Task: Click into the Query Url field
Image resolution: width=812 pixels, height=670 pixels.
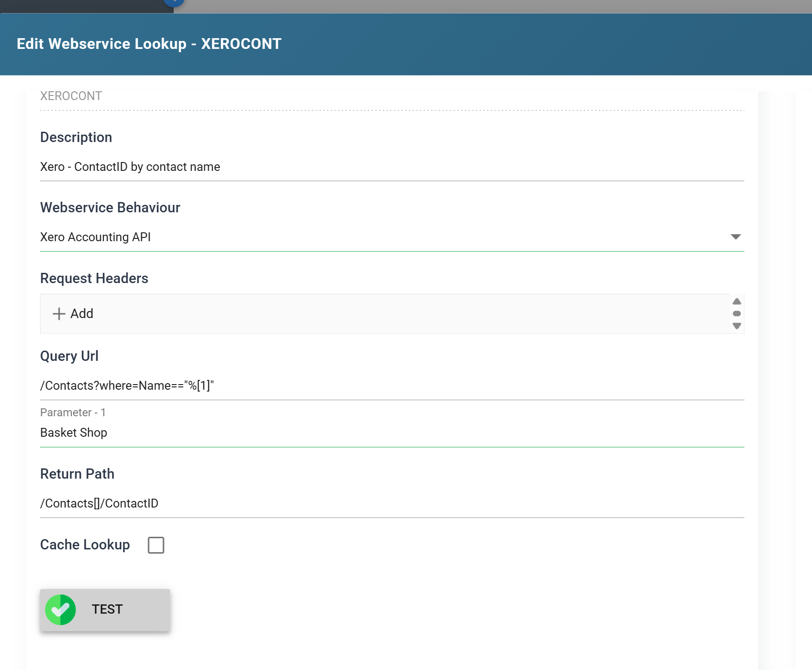Action: pos(392,386)
